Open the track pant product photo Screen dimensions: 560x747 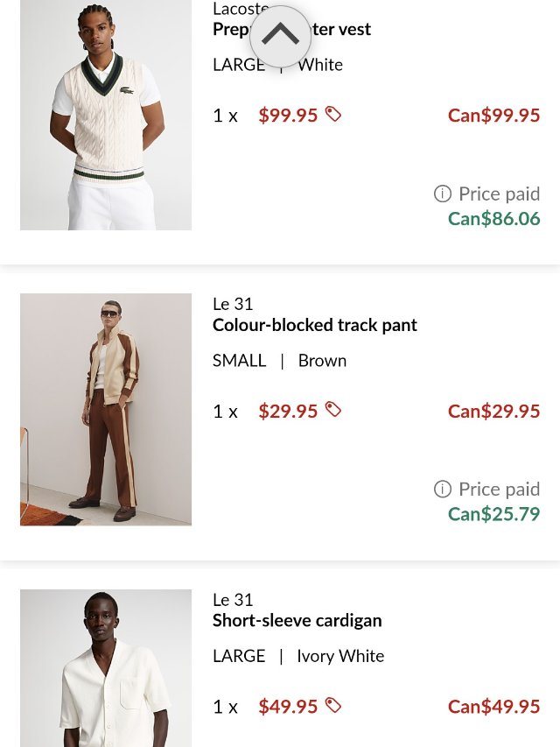coord(106,409)
